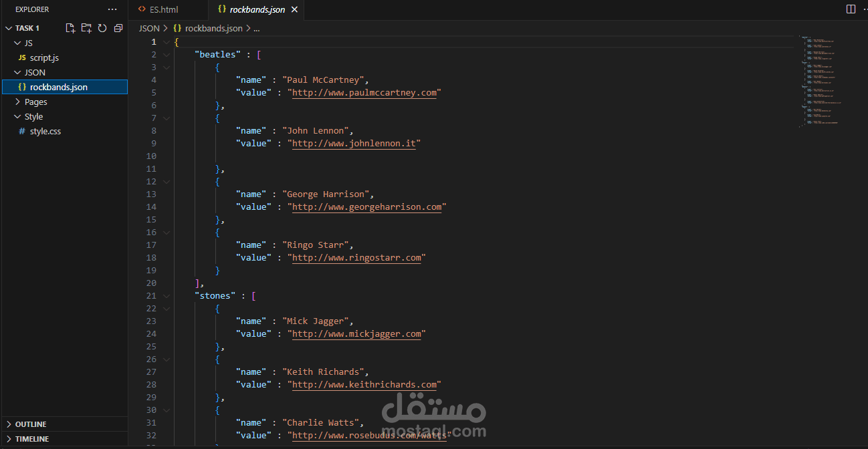Expand the Pages folder
The width and height of the screenshot is (868, 449).
pos(18,102)
